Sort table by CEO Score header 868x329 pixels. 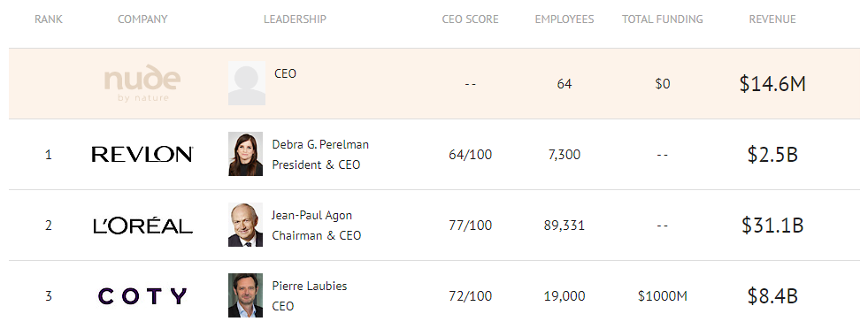tap(470, 19)
